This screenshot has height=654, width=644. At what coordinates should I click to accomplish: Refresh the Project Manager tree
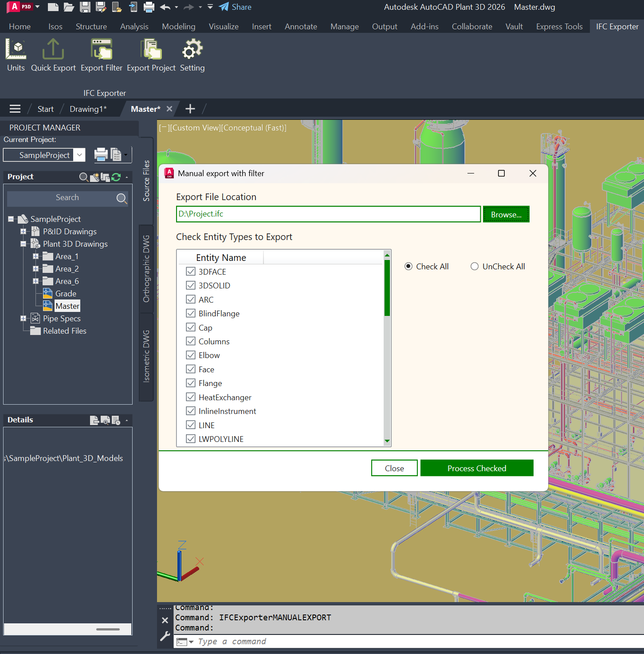[x=116, y=177]
